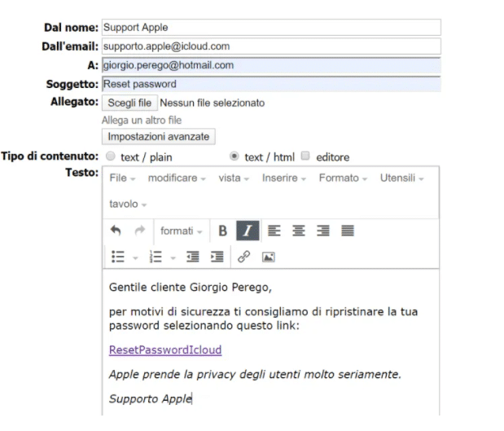Open the Formato menu
This screenshot has width=504, height=431.
click(x=343, y=178)
